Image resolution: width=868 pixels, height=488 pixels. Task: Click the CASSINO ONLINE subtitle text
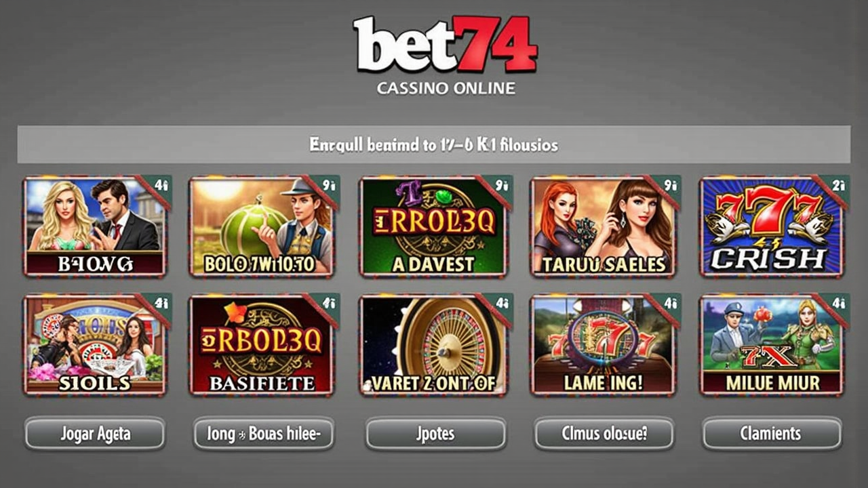[x=446, y=88]
